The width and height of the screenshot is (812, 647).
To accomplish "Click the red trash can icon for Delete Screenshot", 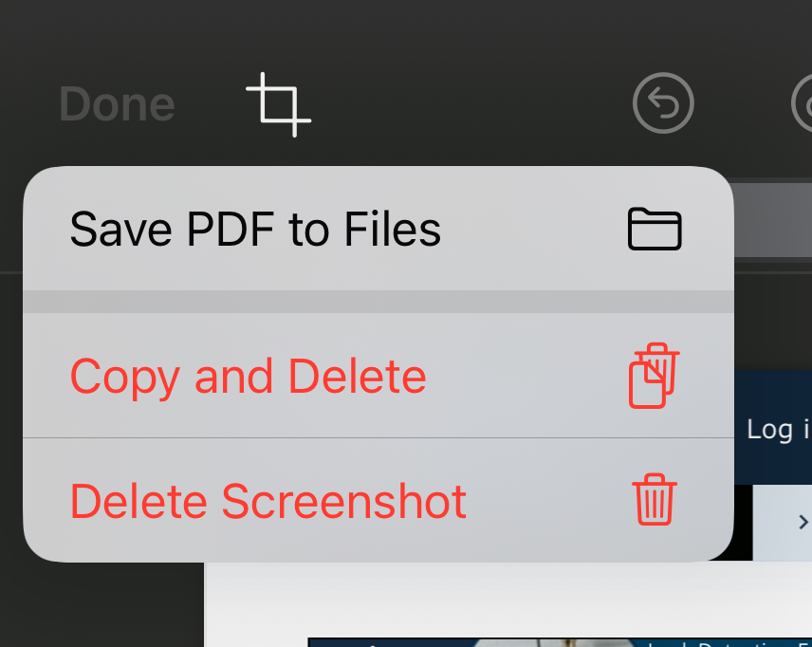I will [655, 500].
